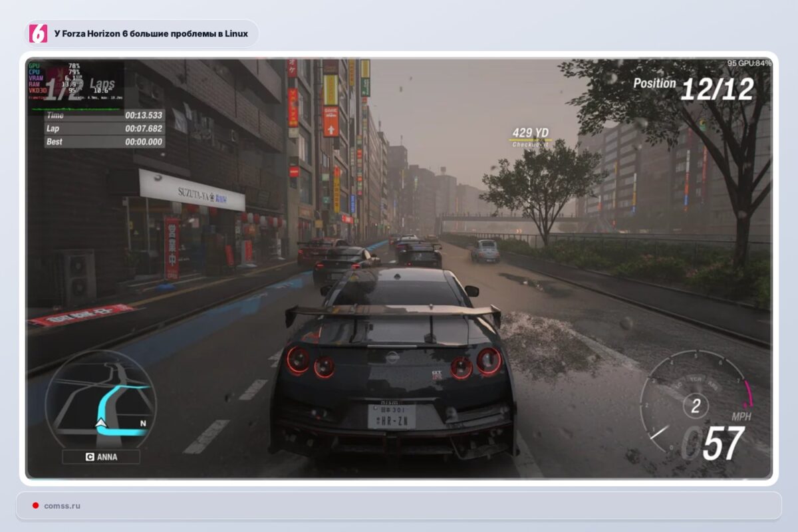Click the "Position" label in the HUD
This screenshot has width=798, height=532.
click(x=654, y=84)
